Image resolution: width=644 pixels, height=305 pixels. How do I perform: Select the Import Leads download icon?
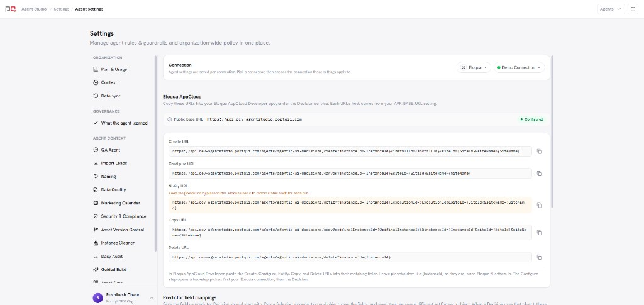click(x=96, y=163)
